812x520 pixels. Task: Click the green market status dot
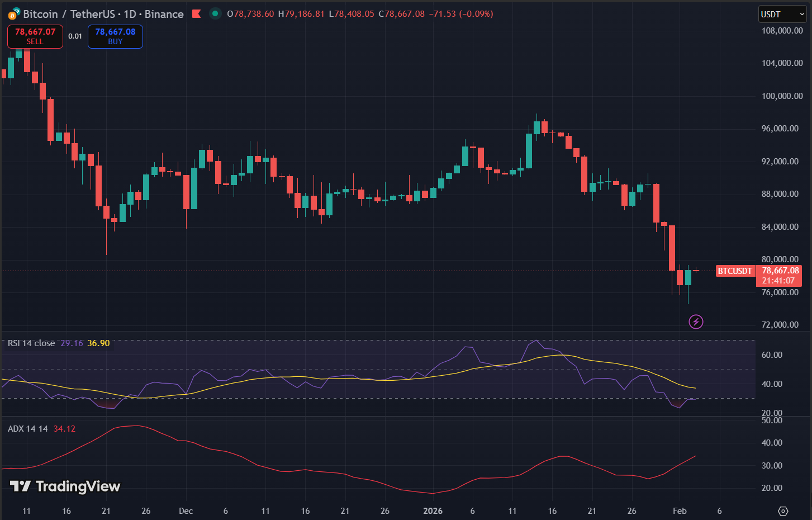(x=215, y=13)
